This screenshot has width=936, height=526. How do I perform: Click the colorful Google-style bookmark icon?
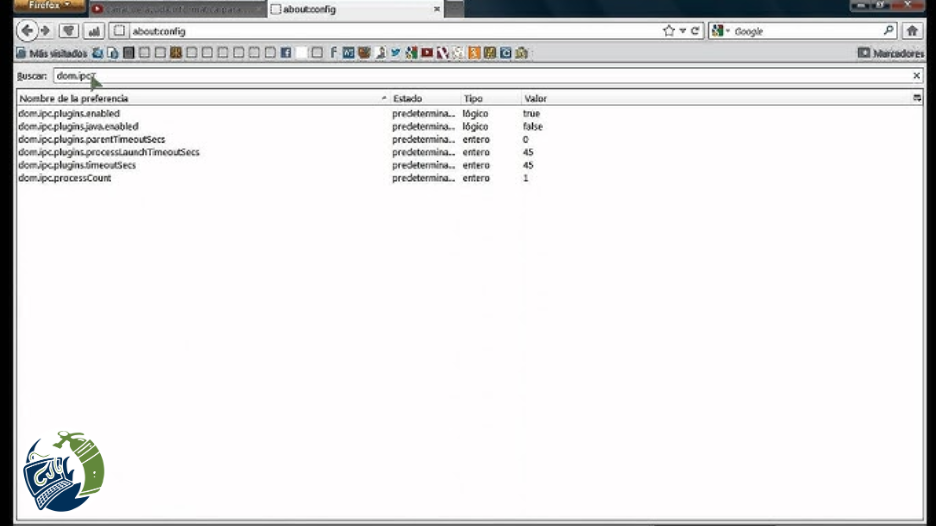[x=411, y=53]
